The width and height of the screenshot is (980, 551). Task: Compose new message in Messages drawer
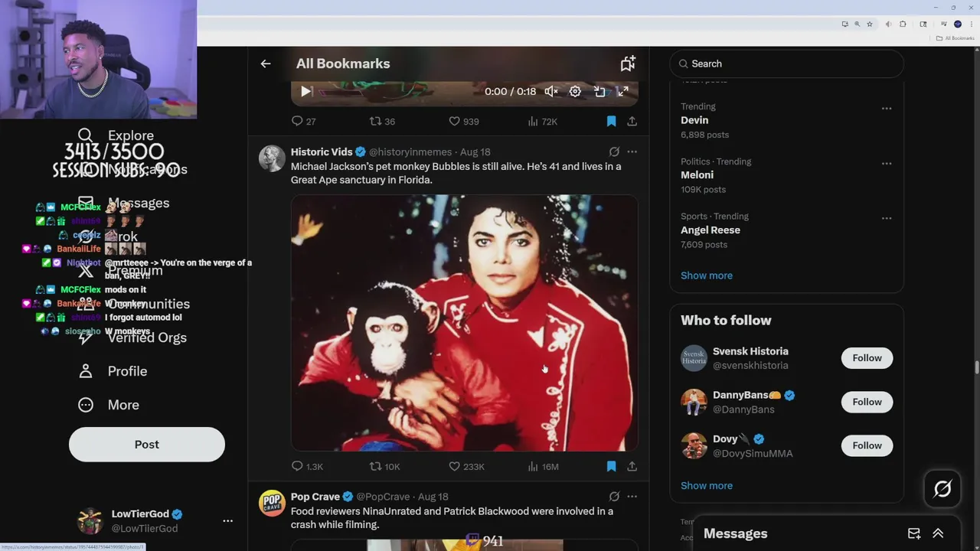tap(914, 533)
